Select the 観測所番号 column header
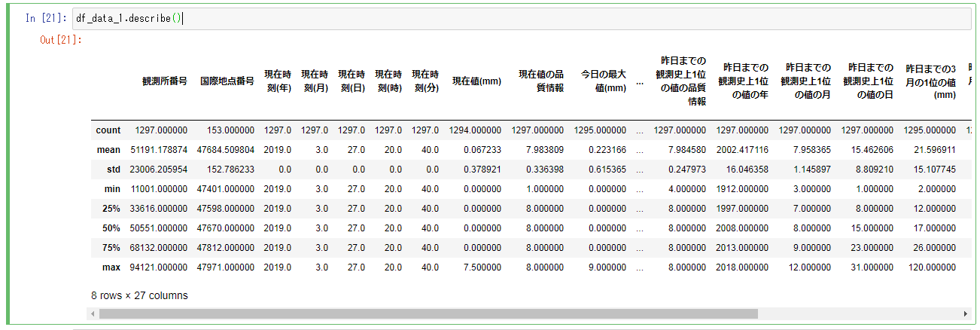The width and height of the screenshot is (980, 330). pyautogui.click(x=164, y=80)
